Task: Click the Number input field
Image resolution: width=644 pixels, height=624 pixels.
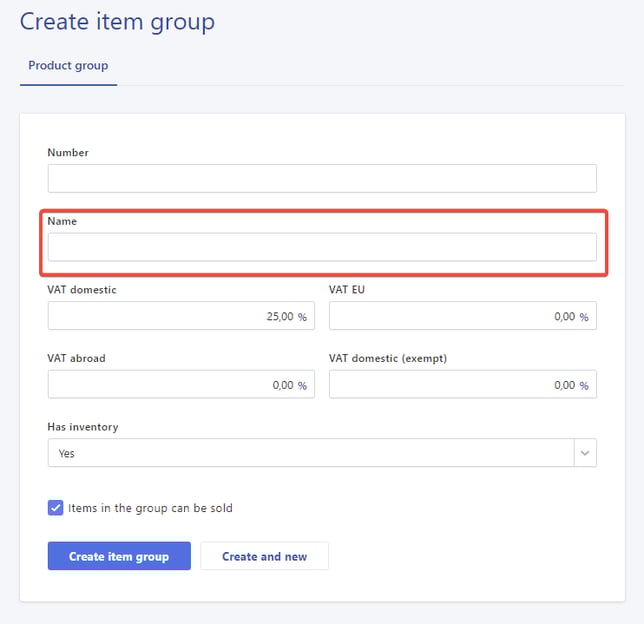Action: tap(321, 179)
